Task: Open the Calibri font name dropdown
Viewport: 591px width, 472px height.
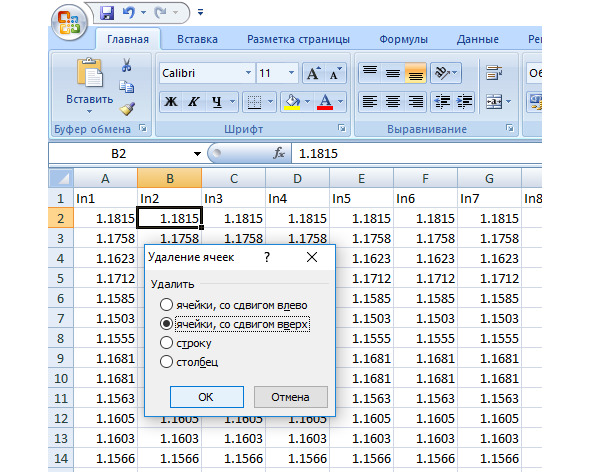Action: coord(248,73)
